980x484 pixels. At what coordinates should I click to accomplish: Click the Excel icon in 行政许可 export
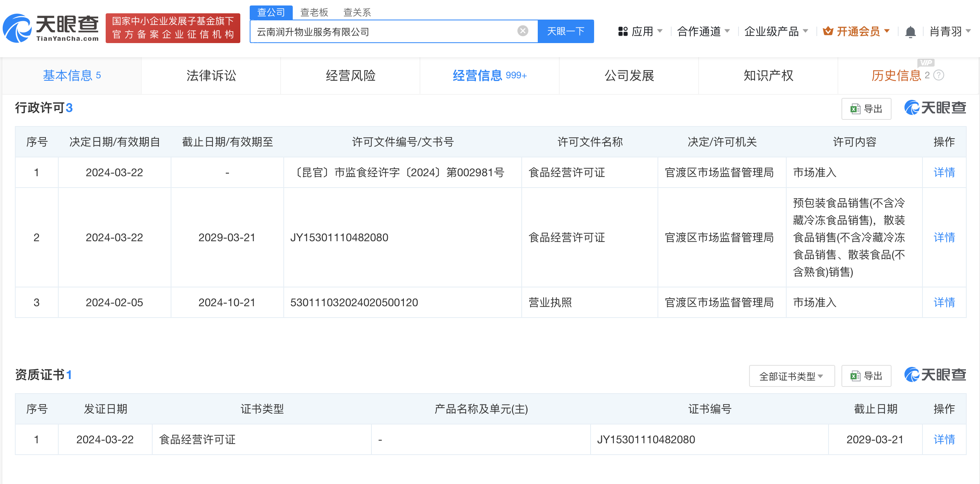pyautogui.click(x=855, y=109)
